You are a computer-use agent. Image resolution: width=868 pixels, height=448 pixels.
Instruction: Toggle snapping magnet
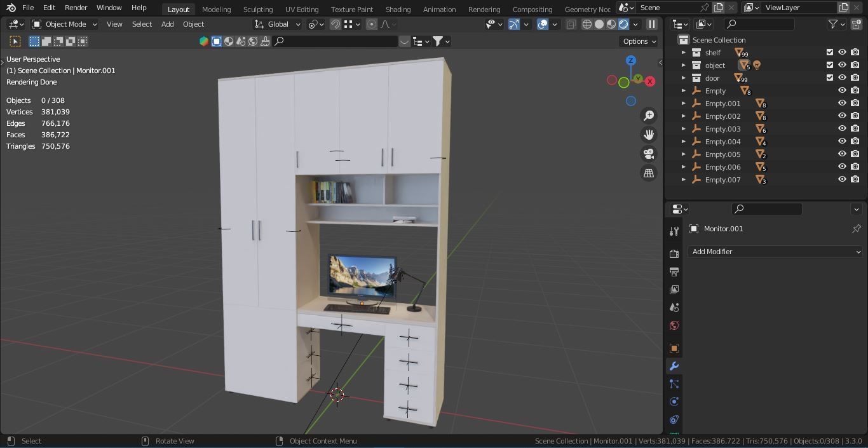click(335, 24)
